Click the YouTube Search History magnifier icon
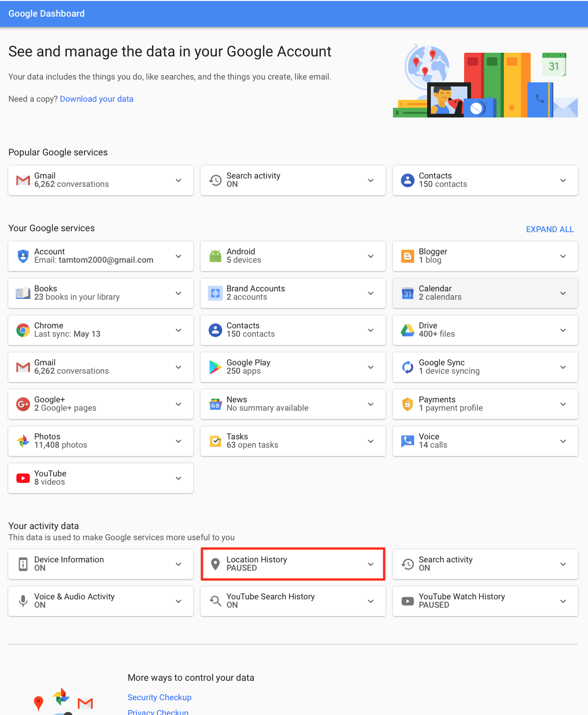Viewport: 588px width, 715px height. (x=215, y=601)
